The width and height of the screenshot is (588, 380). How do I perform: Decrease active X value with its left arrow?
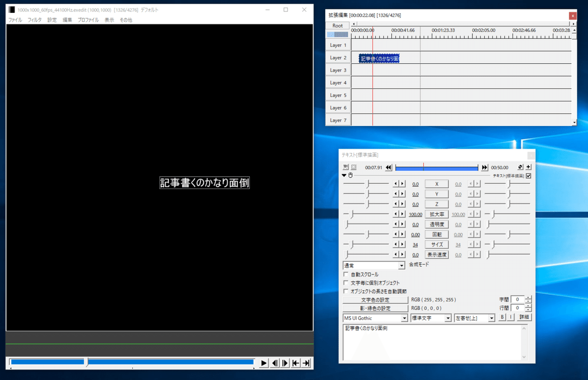396,184
